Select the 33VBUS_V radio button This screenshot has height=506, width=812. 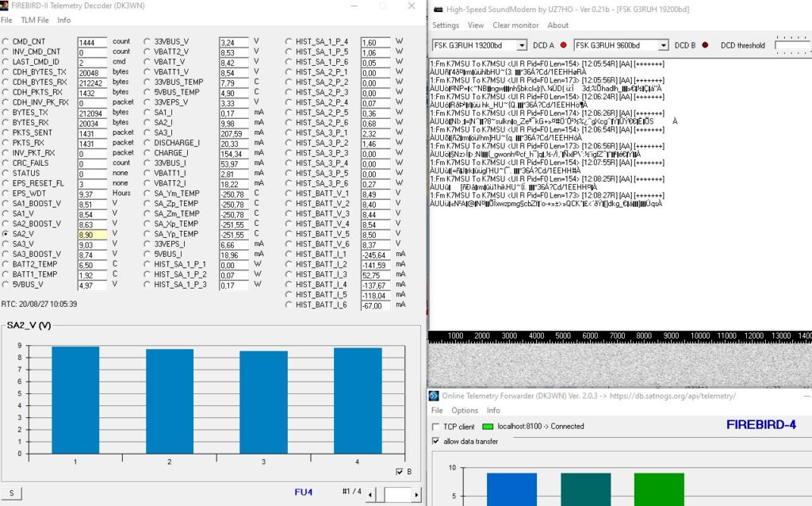[x=147, y=41]
